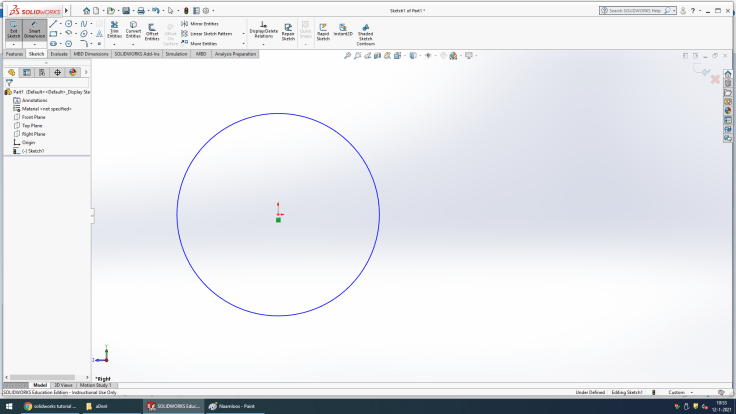Choose the Convert Entities tool

tap(133, 32)
